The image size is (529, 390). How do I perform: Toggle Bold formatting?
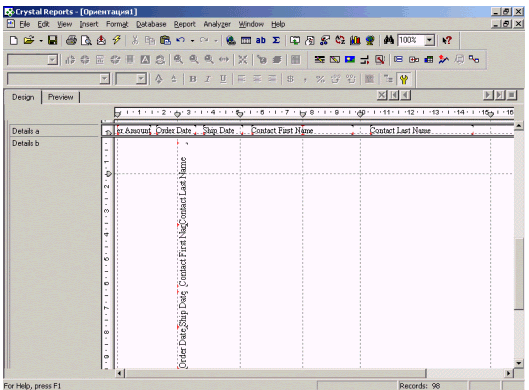pos(193,79)
